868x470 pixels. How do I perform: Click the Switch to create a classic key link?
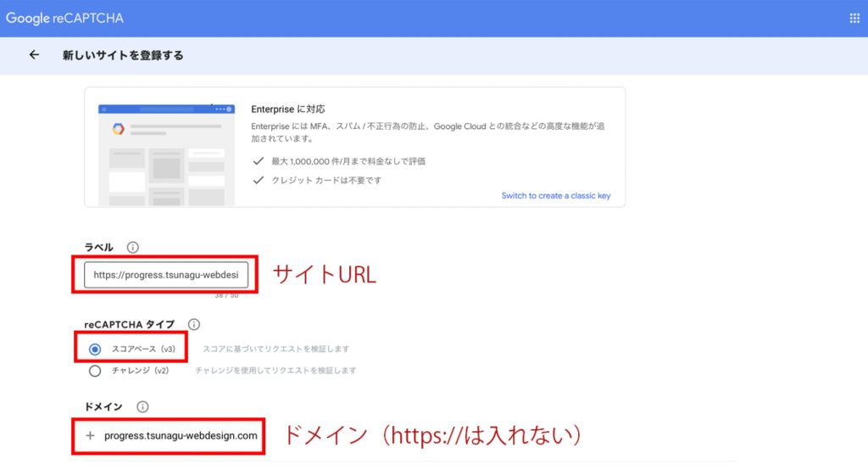[x=555, y=196]
